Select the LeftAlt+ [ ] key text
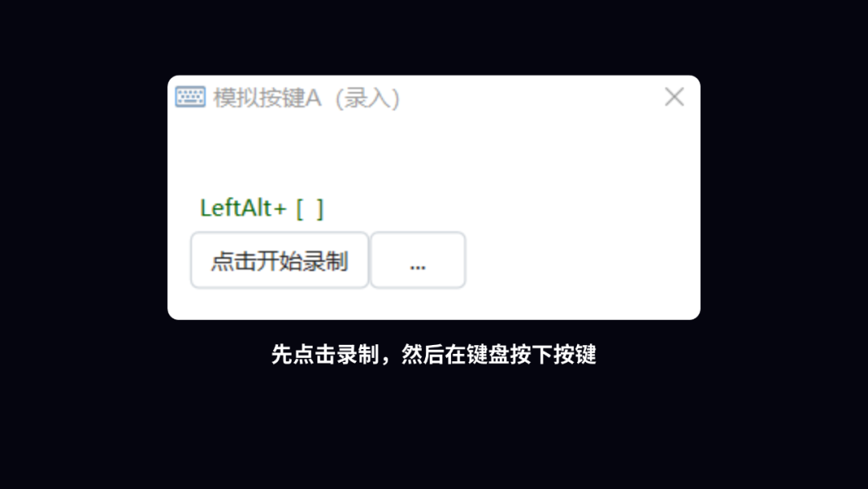 [x=262, y=209]
